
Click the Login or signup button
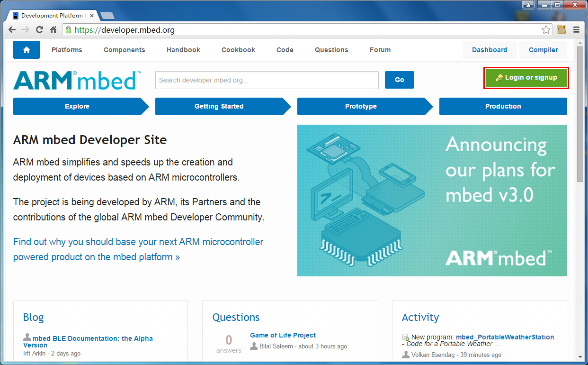point(526,78)
